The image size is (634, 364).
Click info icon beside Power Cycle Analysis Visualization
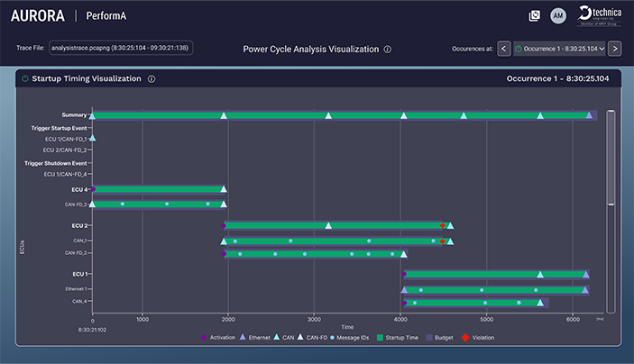click(387, 50)
